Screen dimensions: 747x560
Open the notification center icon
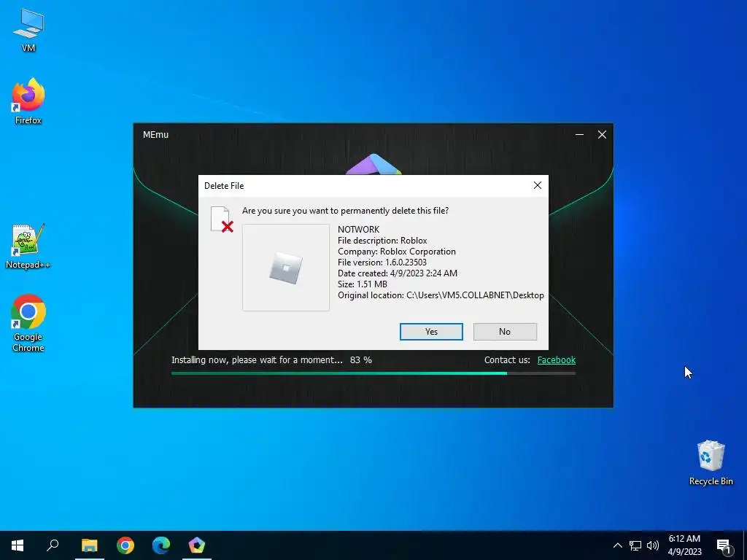[x=724, y=546]
